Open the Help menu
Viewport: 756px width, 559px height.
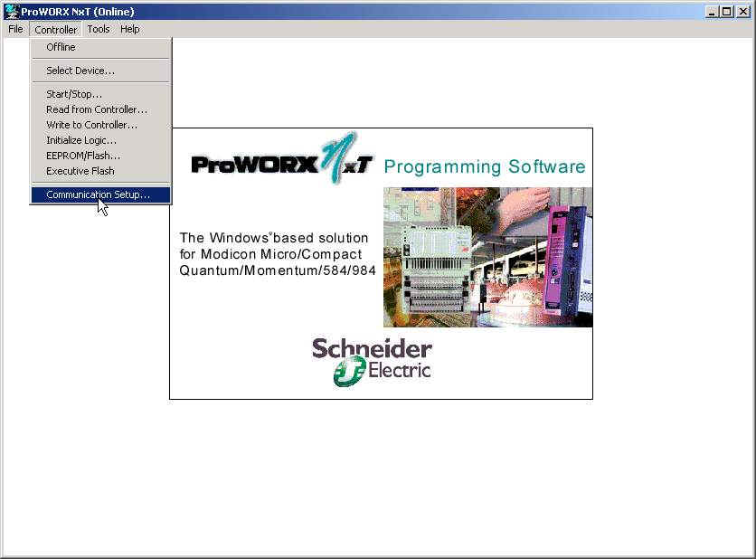tap(130, 29)
